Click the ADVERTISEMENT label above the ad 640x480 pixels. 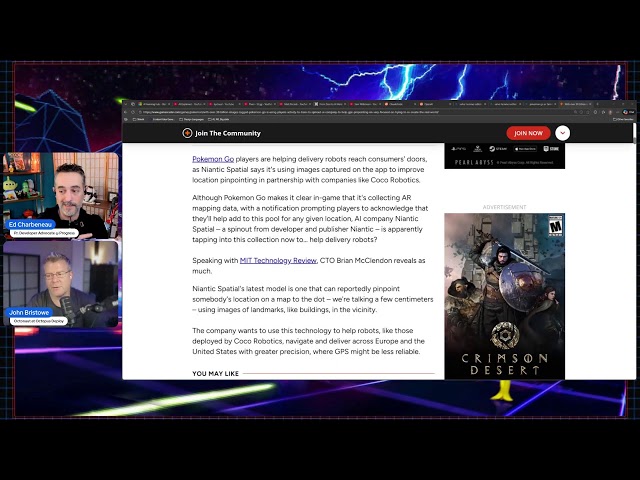[x=504, y=207]
